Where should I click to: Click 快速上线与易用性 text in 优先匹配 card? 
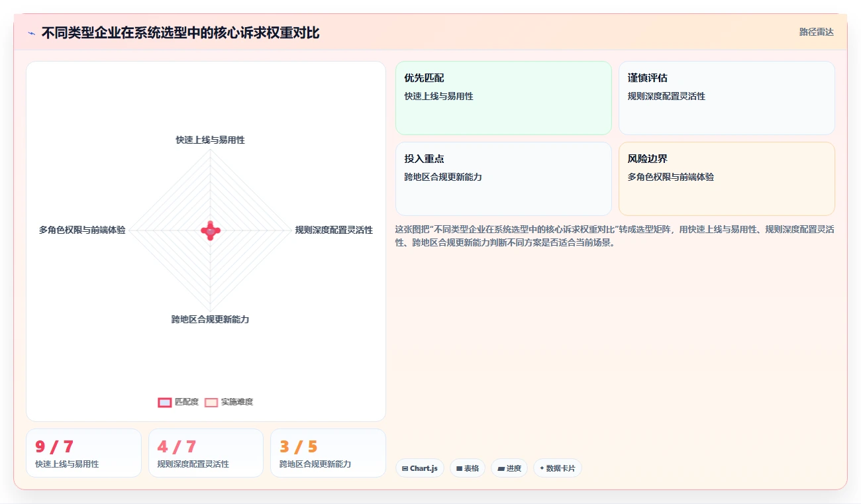coord(439,96)
